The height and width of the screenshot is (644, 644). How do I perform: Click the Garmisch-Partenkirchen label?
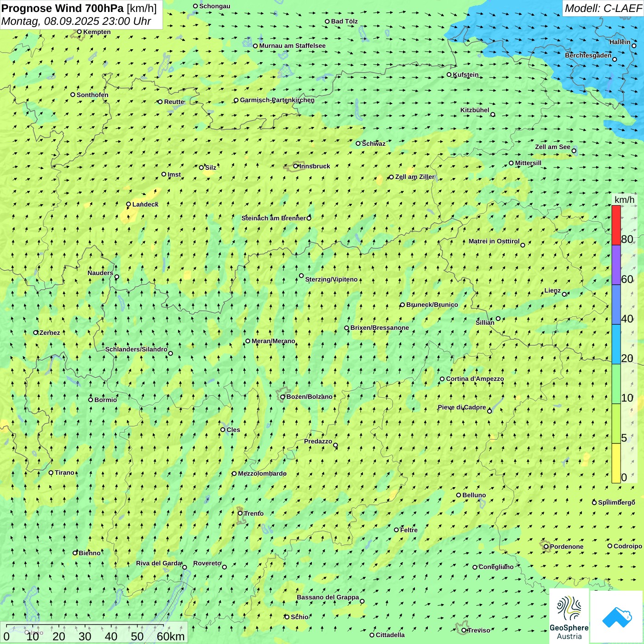point(277,100)
